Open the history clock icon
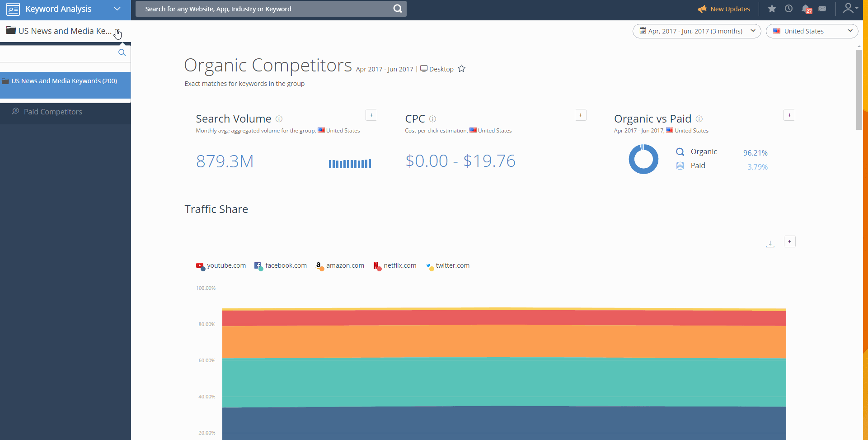868x440 pixels. pos(788,9)
